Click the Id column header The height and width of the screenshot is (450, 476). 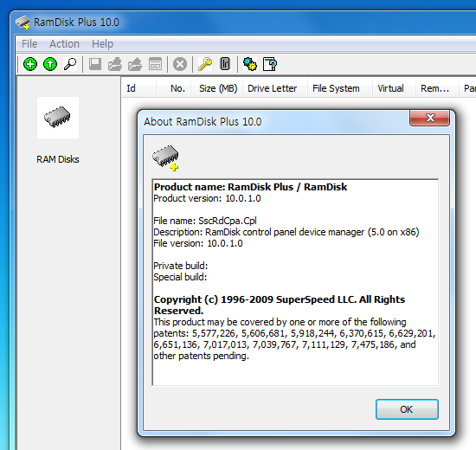pos(139,88)
